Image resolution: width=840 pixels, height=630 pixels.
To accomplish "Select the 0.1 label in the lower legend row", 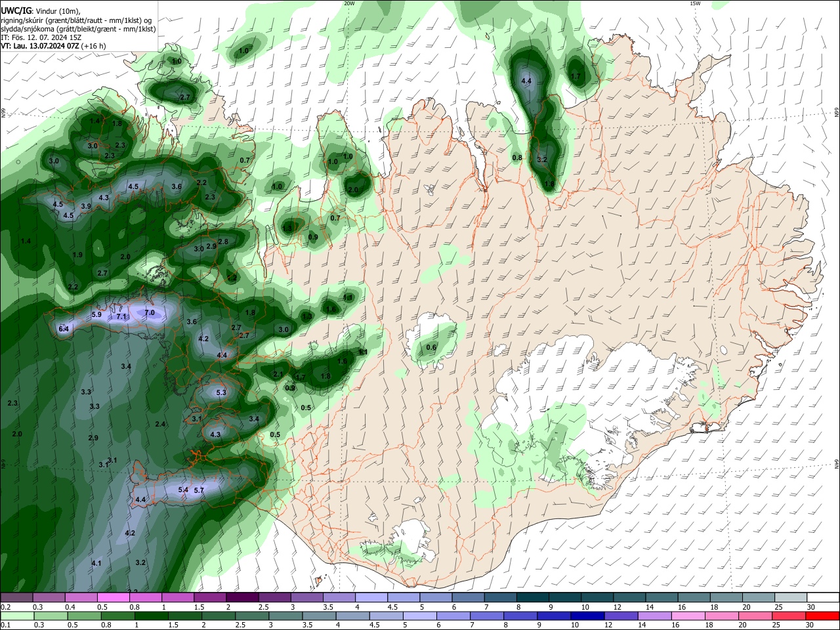I will [x=5, y=625].
